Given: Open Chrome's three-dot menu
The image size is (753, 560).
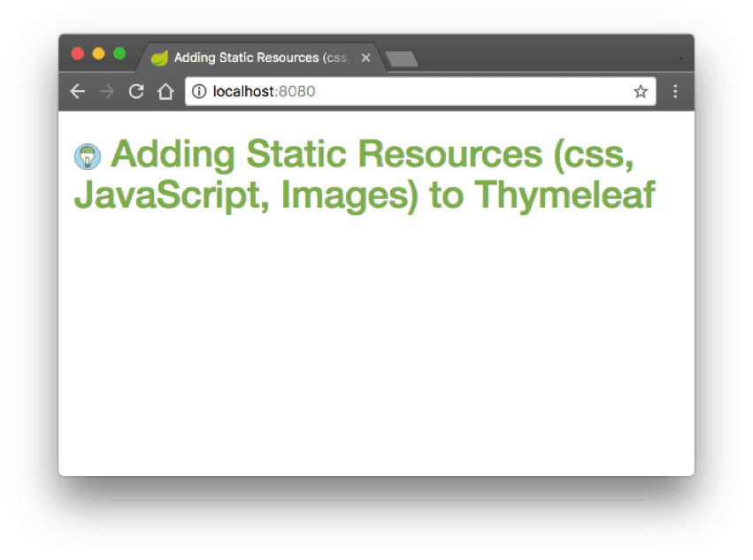Looking at the screenshot, I should pos(675,91).
